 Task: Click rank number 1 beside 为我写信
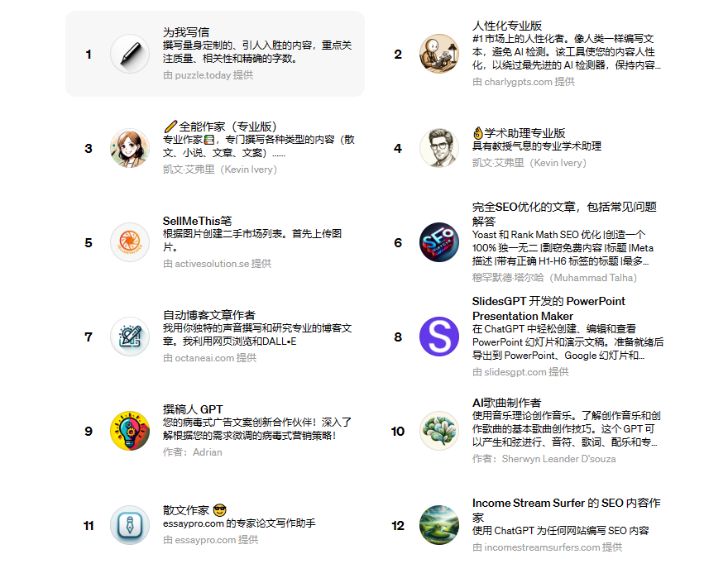(89, 55)
